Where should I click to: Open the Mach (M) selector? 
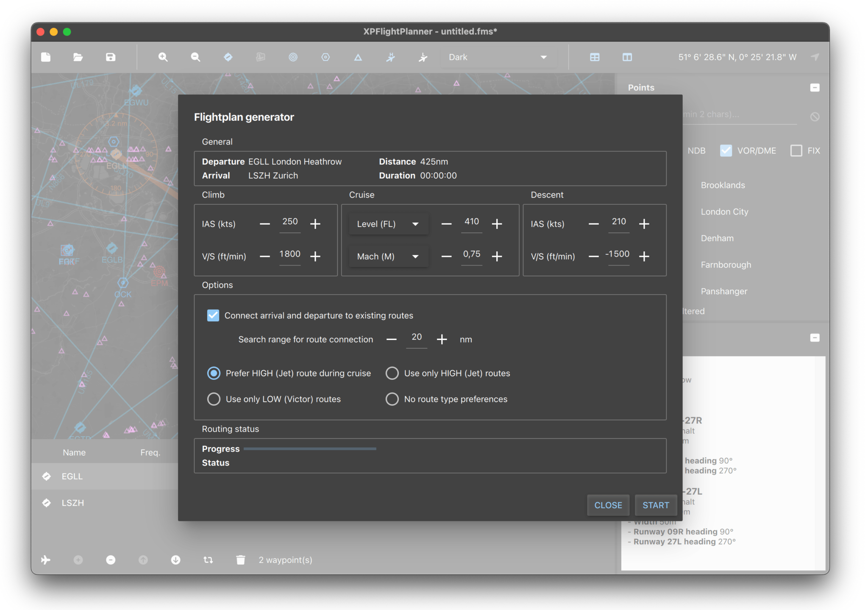pyautogui.click(x=388, y=256)
